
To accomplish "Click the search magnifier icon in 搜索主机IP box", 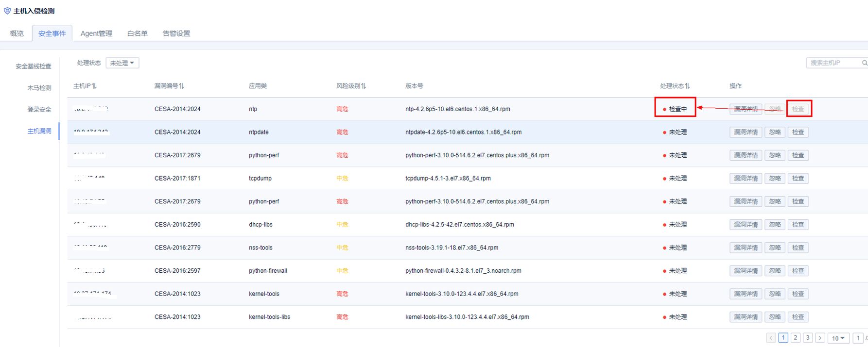I will pos(864,63).
